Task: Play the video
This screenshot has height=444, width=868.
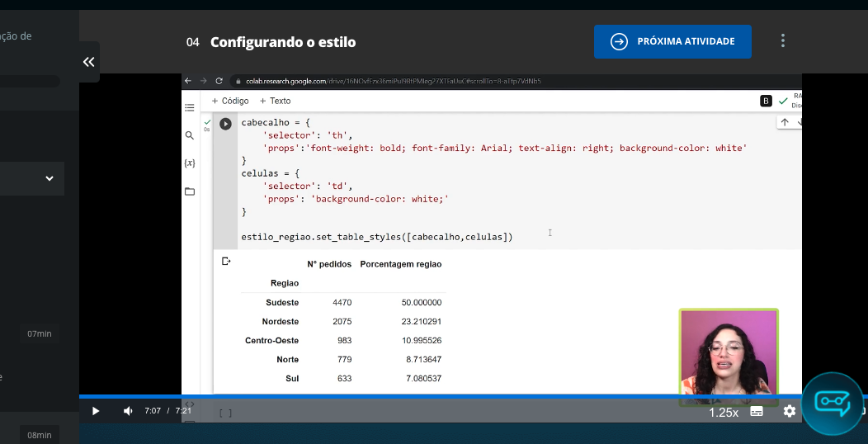Action: [x=96, y=411]
